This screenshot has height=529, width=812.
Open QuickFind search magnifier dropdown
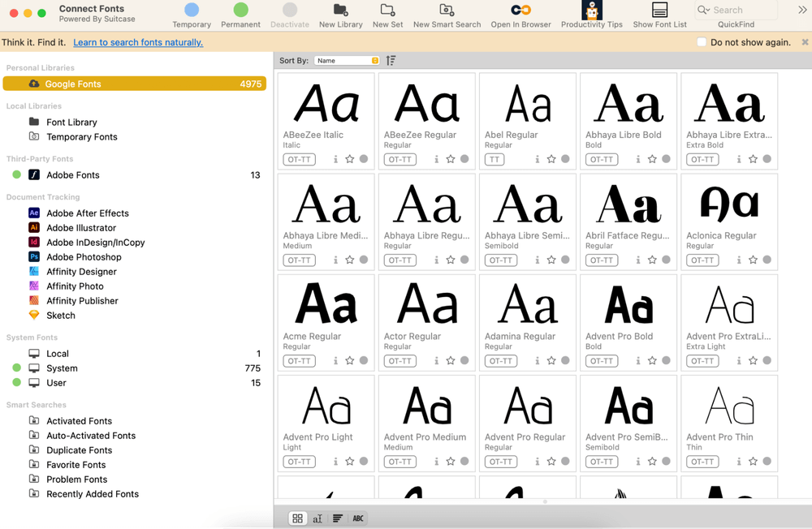(704, 11)
